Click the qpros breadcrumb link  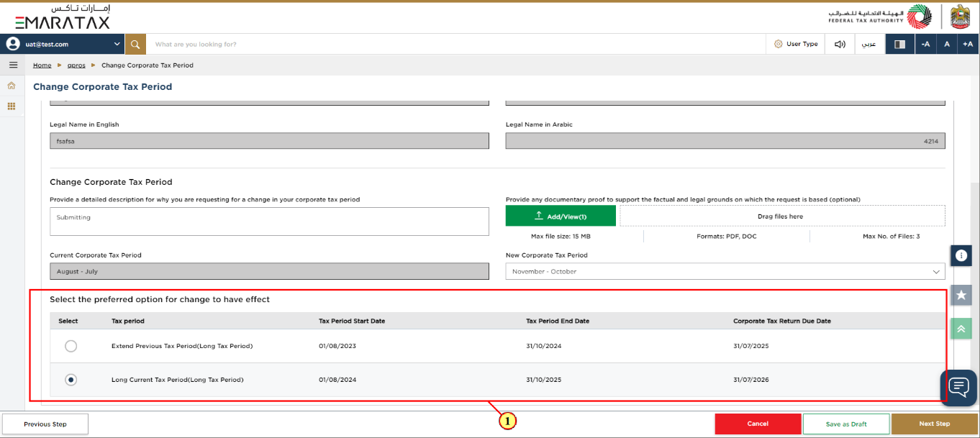[76, 65]
